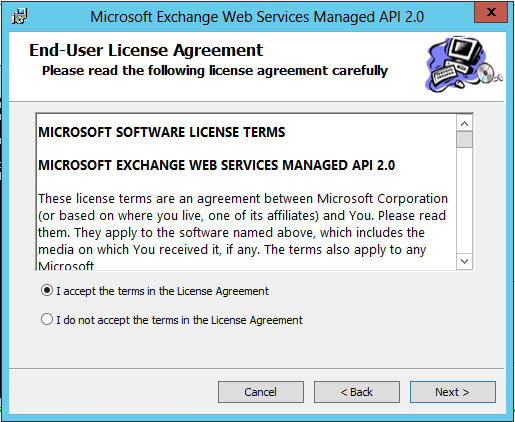Viewport: 515px width, 422px height.
Task: Click the installer icon in the title bar
Action: point(20,16)
